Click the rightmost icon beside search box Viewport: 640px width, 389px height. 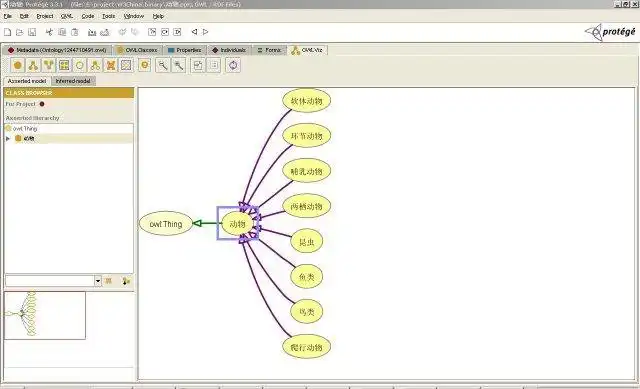tap(126, 281)
